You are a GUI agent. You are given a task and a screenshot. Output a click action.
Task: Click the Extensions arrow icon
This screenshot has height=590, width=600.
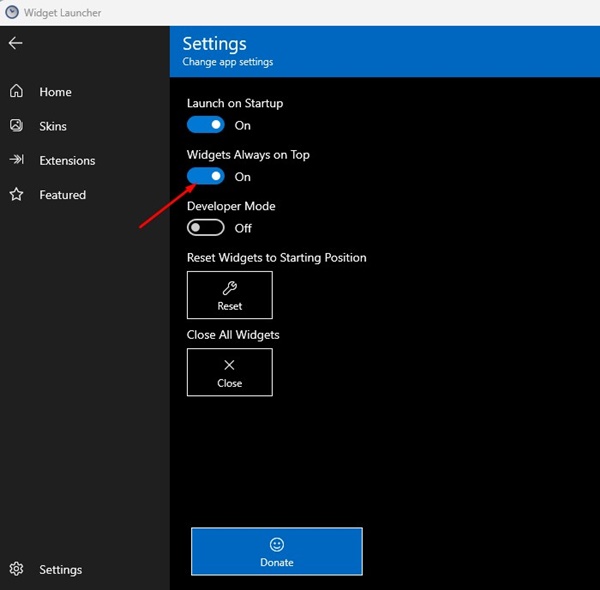(16, 159)
